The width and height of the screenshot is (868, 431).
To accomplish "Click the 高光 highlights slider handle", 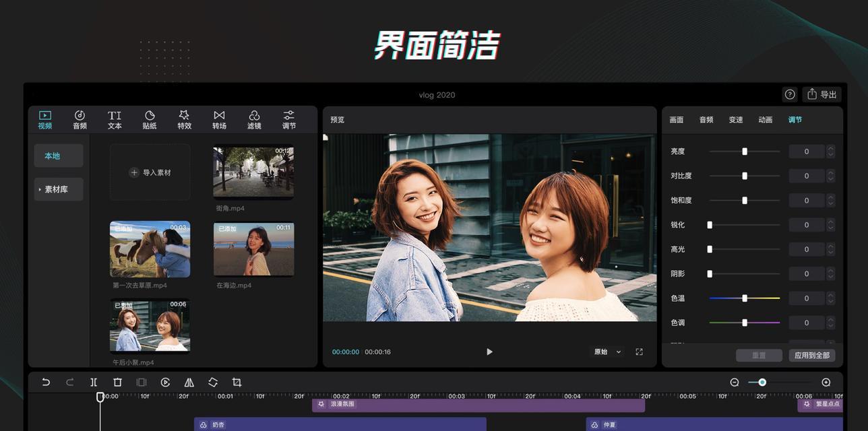I will click(710, 249).
